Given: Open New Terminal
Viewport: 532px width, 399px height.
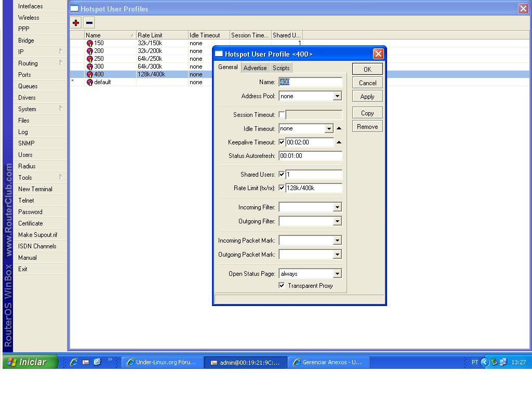Looking at the screenshot, I should point(40,189).
